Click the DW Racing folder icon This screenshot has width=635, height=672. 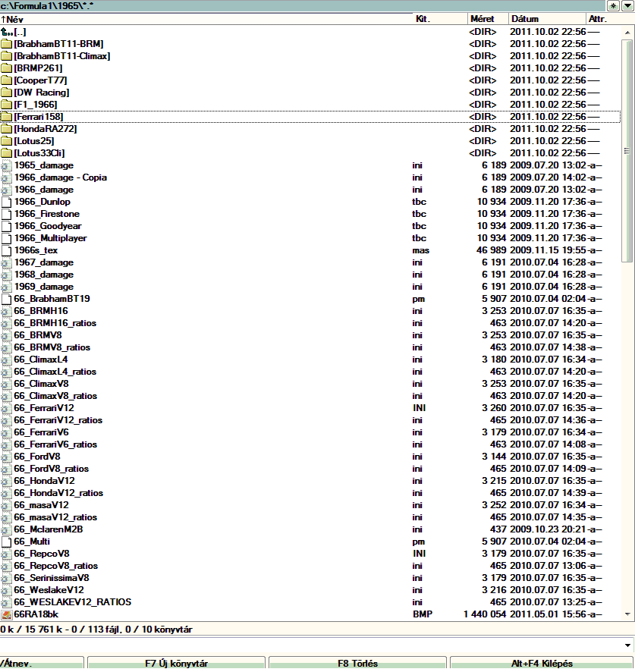click(x=6, y=93)
